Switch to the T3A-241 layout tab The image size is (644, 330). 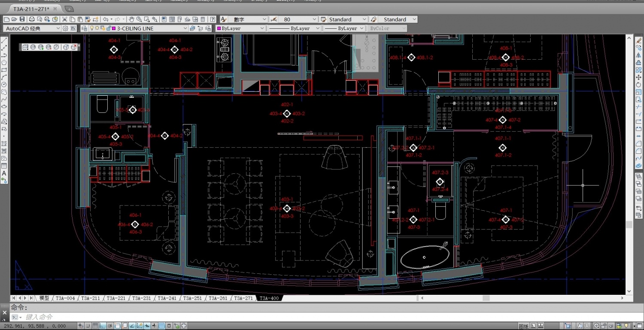coord(167,298)
